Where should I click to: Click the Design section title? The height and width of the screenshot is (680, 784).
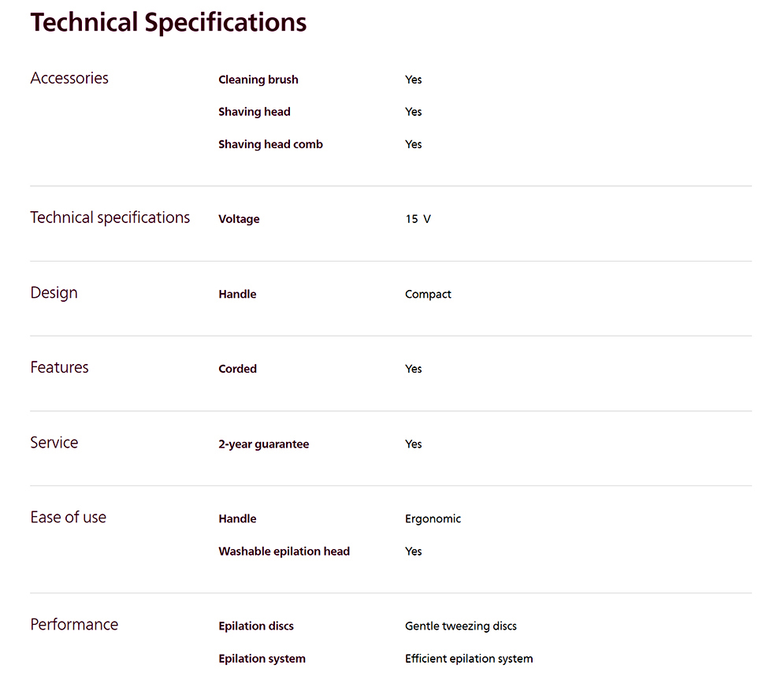tap(54, 292)
